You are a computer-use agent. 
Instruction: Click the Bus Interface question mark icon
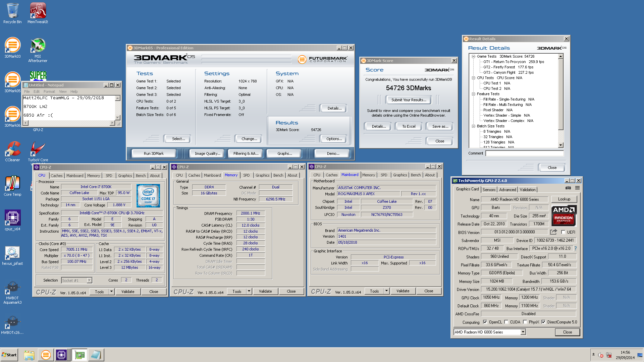pyautogui.click(x=576, y=248)
